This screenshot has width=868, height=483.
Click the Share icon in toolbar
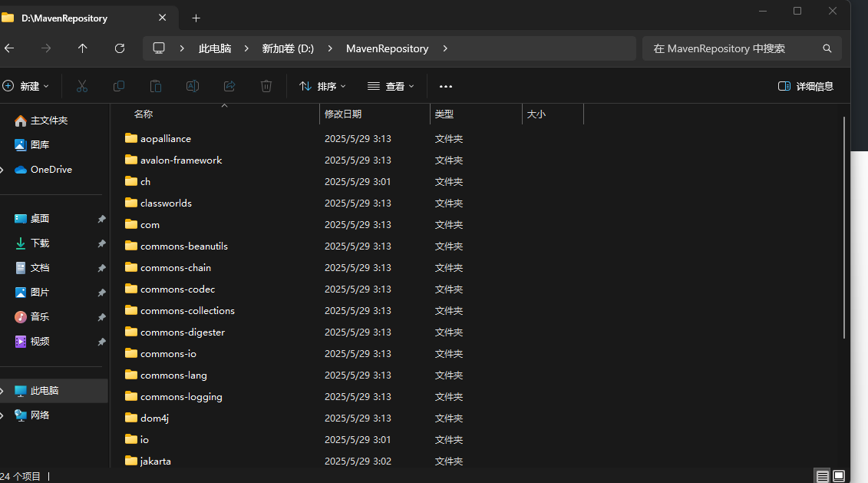(x=229, y=87)
